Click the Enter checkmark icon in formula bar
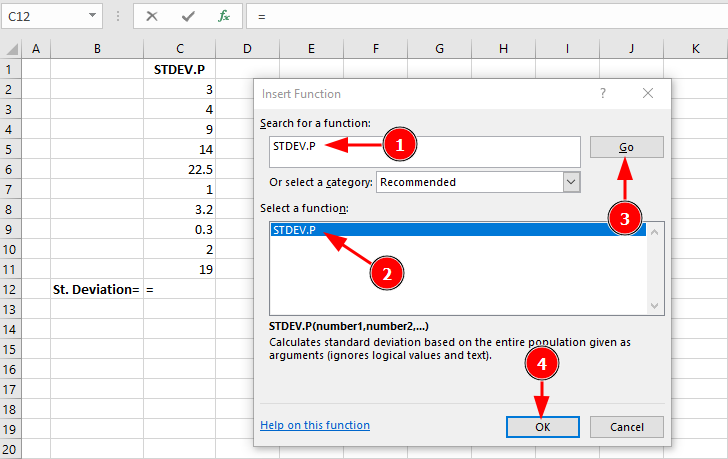This screenshot has height=459, width=728. (x=188, y=16)
